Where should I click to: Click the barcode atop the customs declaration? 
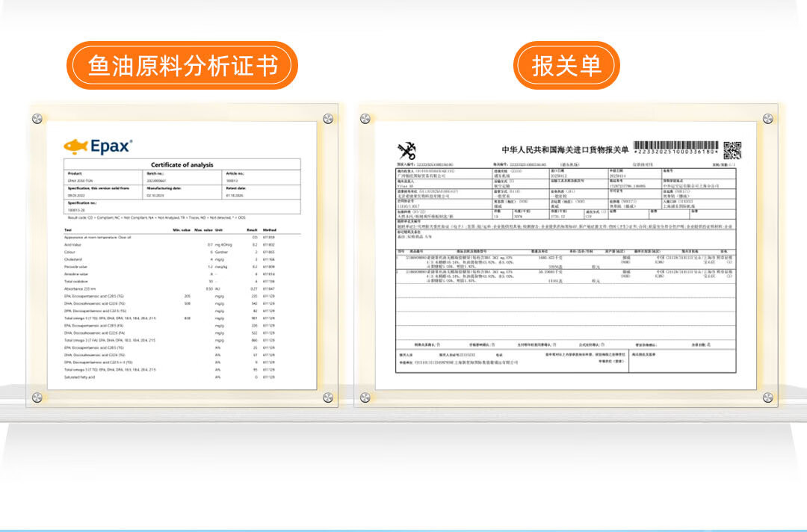(x=675, y=146)
